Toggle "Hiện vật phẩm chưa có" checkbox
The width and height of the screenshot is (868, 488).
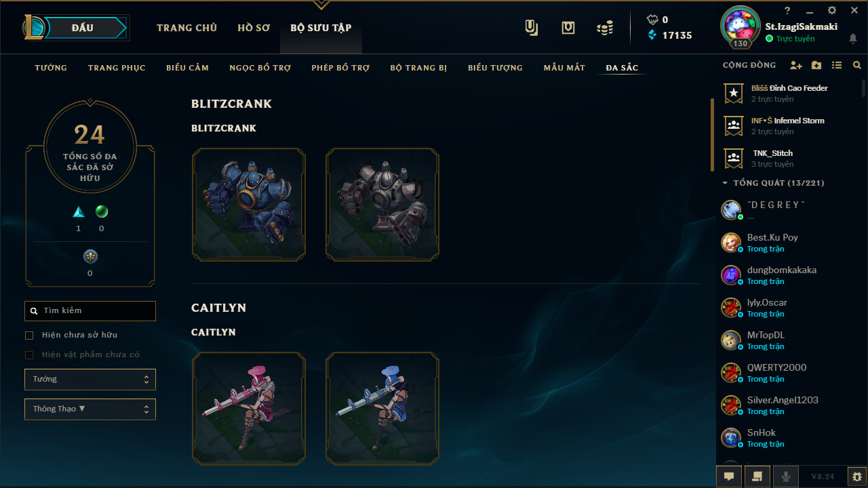29,355
